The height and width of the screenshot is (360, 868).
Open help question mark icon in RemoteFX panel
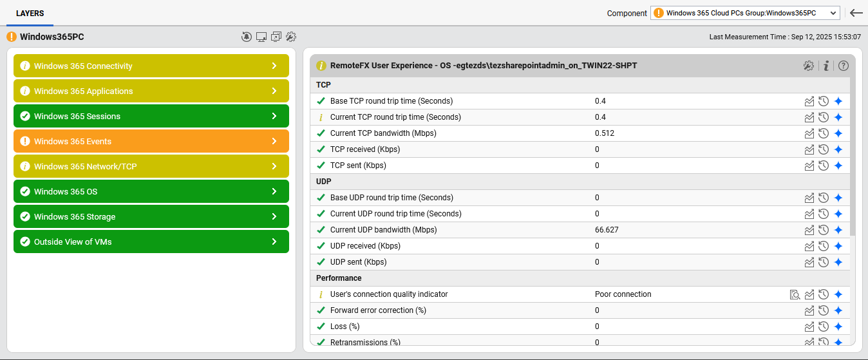843,66
